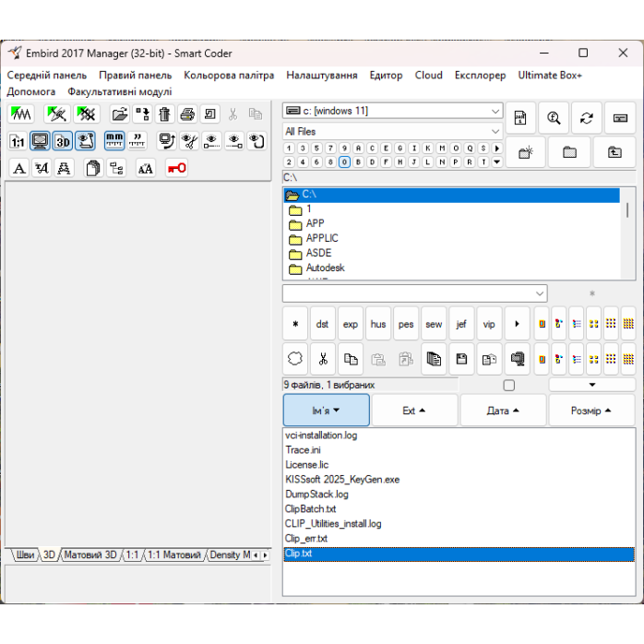Open the Середній панель menu
Screen dimensions: 644x644
(x=47, y=76)
